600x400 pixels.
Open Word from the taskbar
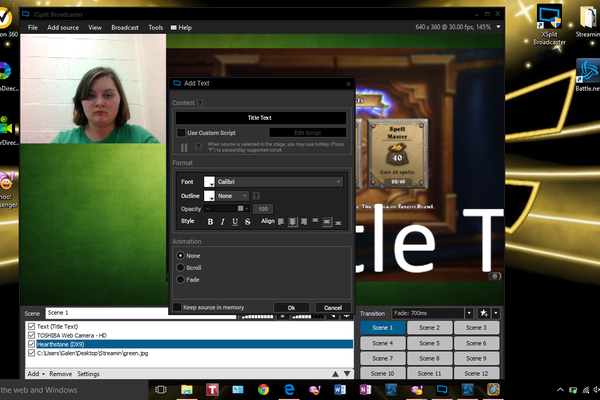point(340,390)
